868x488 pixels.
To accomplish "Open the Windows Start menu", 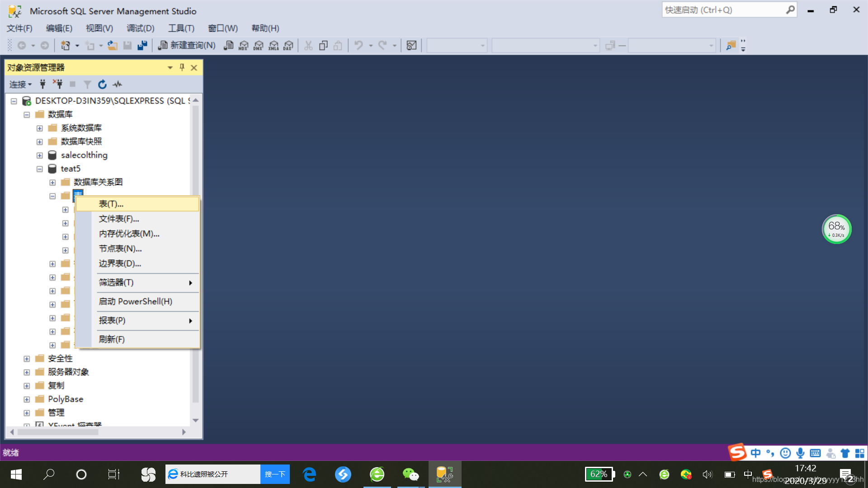I will pyautogui.click(x=16, y=474).
